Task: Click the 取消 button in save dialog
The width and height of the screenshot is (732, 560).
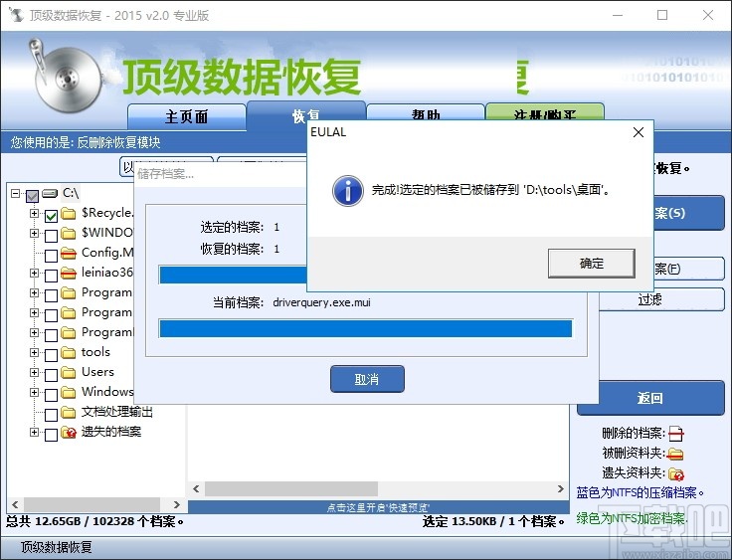Action: [x=367, y=379]
